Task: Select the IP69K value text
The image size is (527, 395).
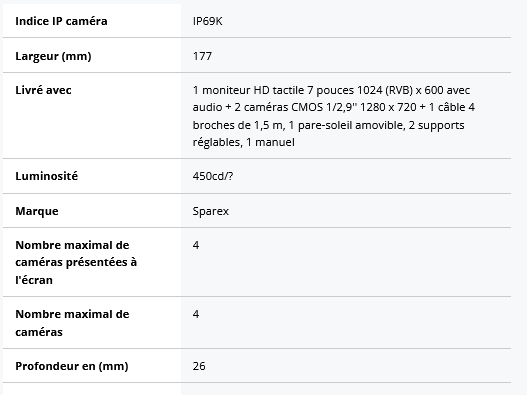Action: pyautogui.click(x=207, y=21)
